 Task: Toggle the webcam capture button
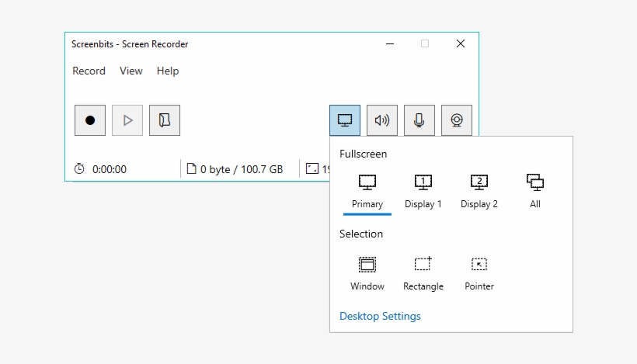[x=457, y=120]
